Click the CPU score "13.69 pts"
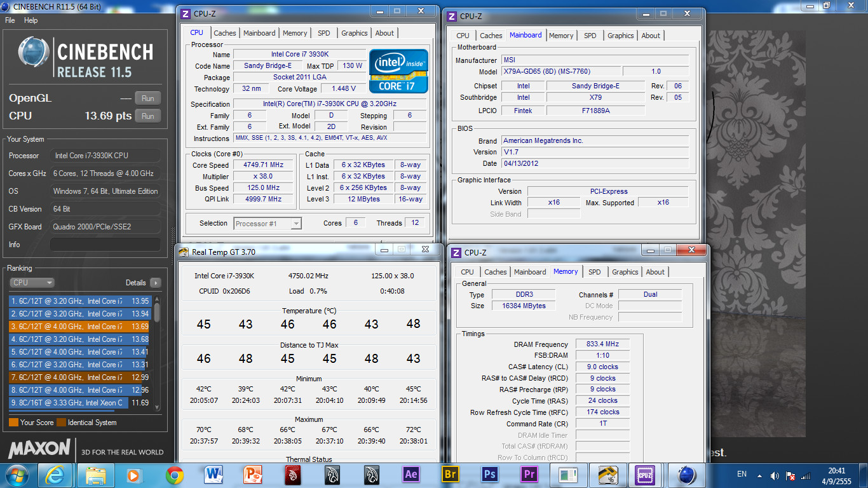Viewport: 868px width, 488px height. [108, 116]
